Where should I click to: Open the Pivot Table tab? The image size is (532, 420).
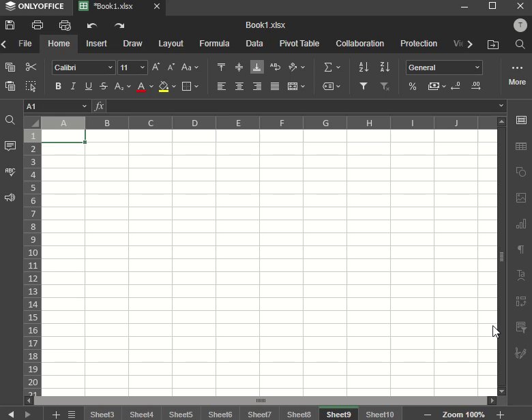299,44
